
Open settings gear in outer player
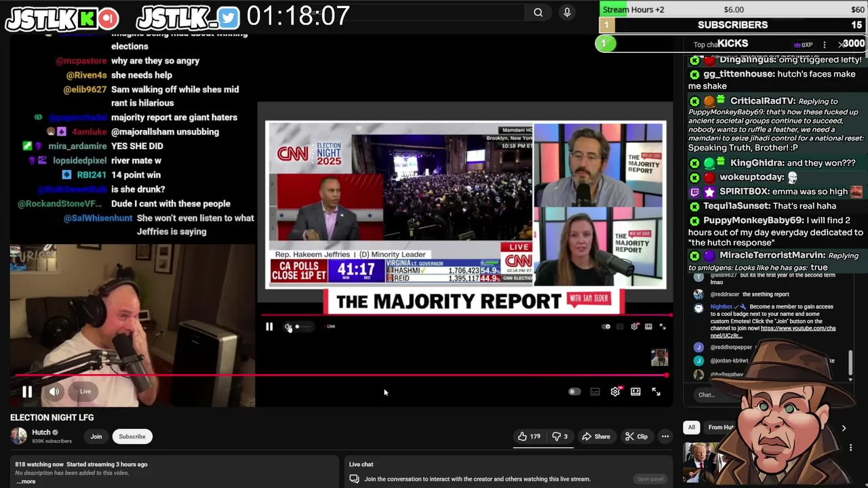click(615, 392)
